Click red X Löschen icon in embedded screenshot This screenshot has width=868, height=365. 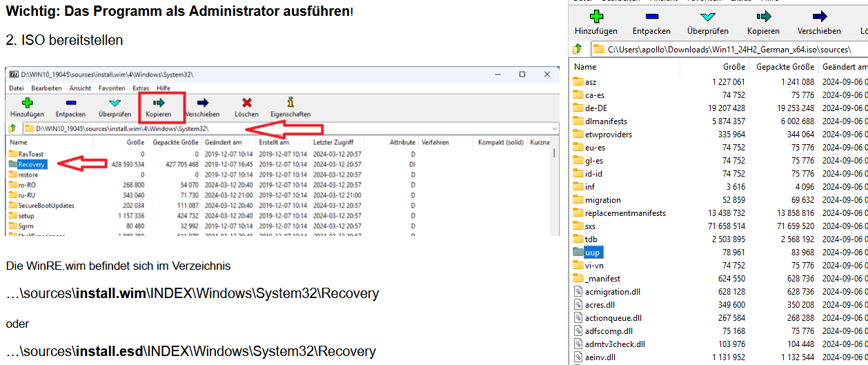246,103
